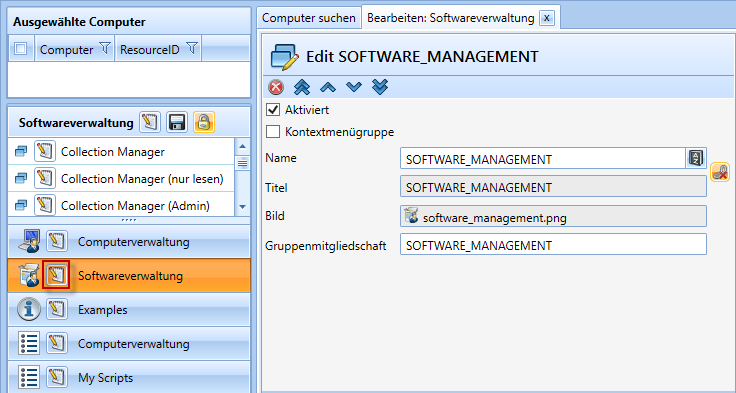Switch to Computer suchen tab
Image resolution: width=736 pixels, height=393 pixels.
(309, 18)
